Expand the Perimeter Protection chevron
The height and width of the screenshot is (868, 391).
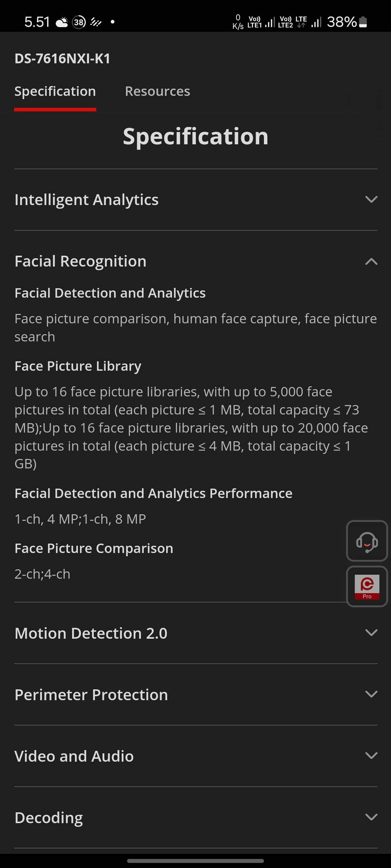click(371, 694)
